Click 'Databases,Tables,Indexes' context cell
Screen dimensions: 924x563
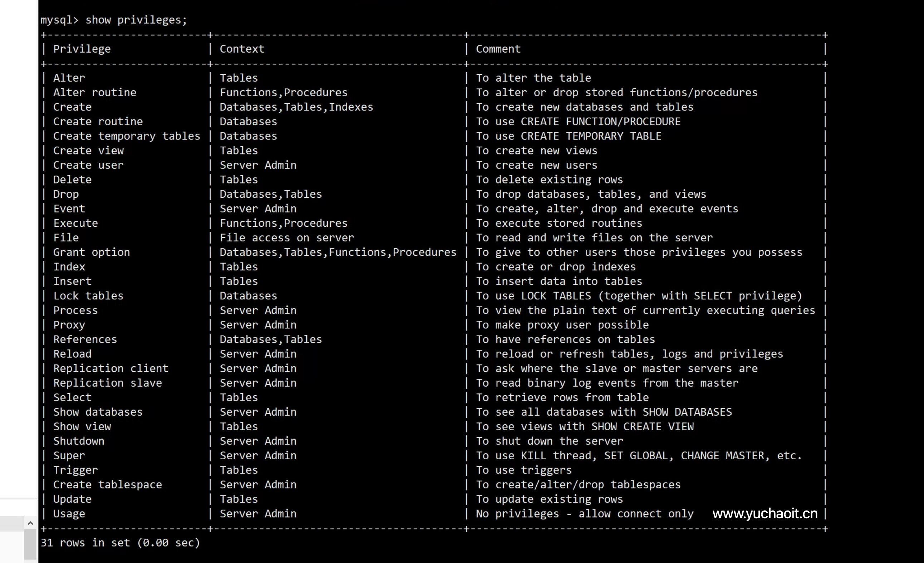pyautogui.click(x=296, y=107)
